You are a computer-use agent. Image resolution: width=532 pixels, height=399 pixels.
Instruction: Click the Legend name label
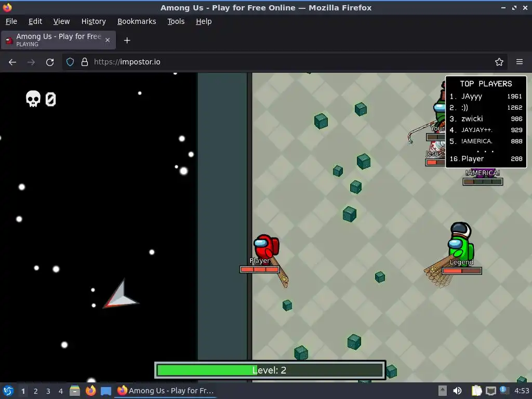[461, 262]
